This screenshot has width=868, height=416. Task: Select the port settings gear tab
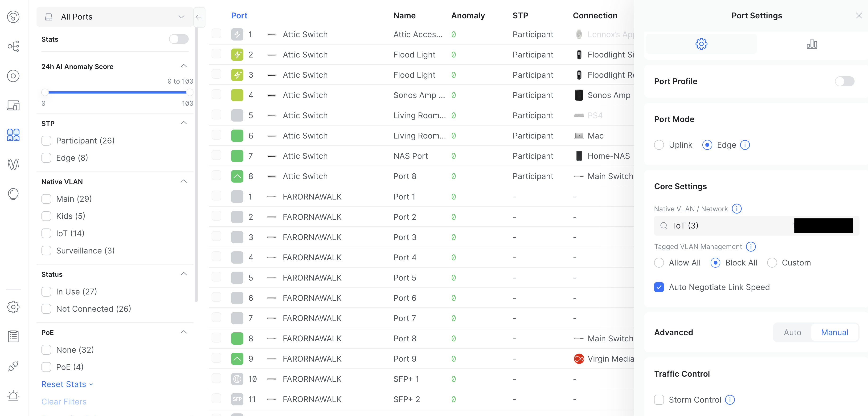701,44
